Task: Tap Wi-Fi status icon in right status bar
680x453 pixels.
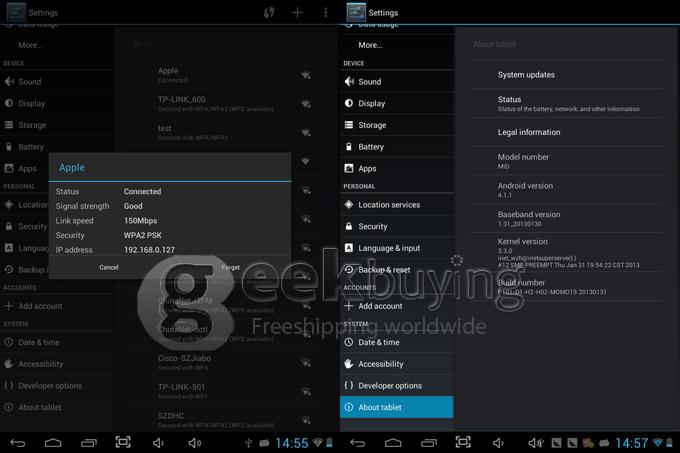Action: coord(658,443)
